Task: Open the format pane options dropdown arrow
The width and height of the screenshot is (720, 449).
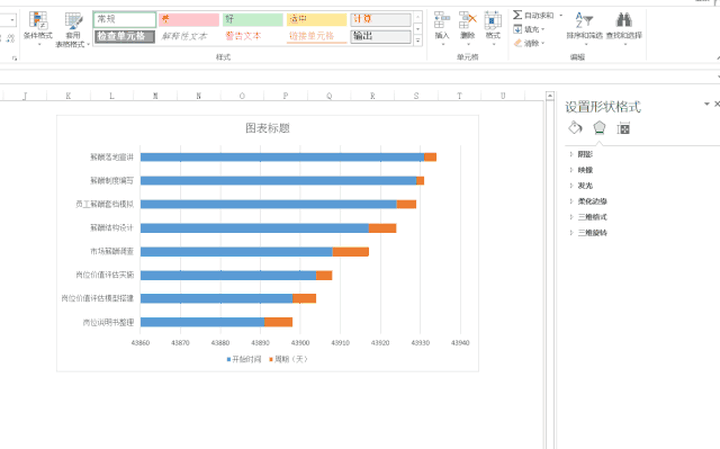Action: click(x=707, y=104)
